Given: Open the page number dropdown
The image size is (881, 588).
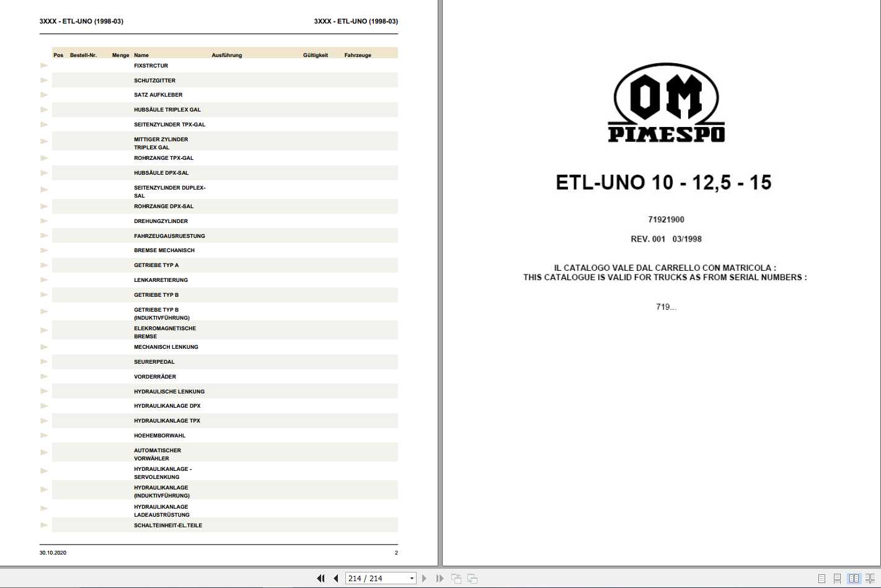Looking at the screenshot, I should [x=410, y=578].
